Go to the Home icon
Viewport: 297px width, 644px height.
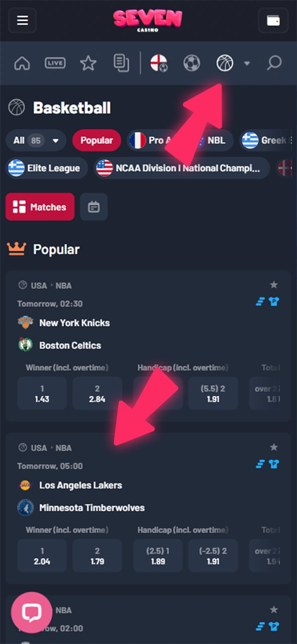click(x=22, y=63)
